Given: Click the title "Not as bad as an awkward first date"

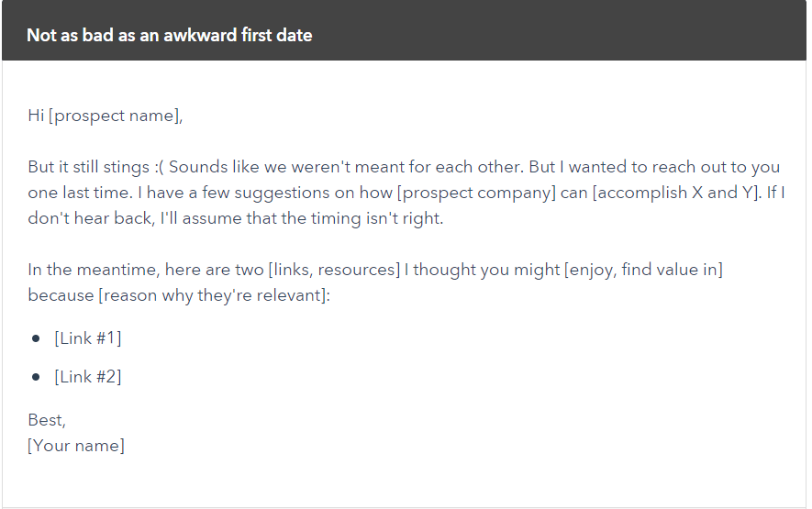Looking at the screenshot, I should (170, 35).
